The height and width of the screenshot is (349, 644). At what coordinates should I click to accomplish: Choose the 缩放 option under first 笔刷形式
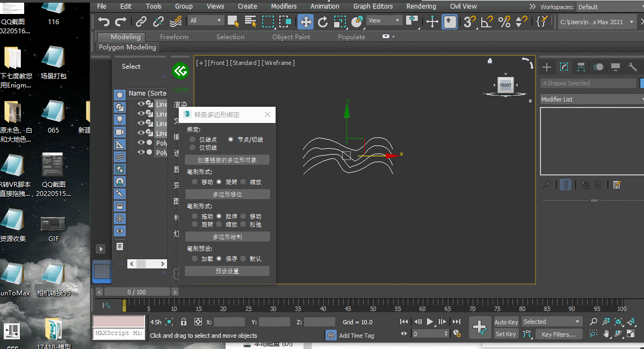243,182
